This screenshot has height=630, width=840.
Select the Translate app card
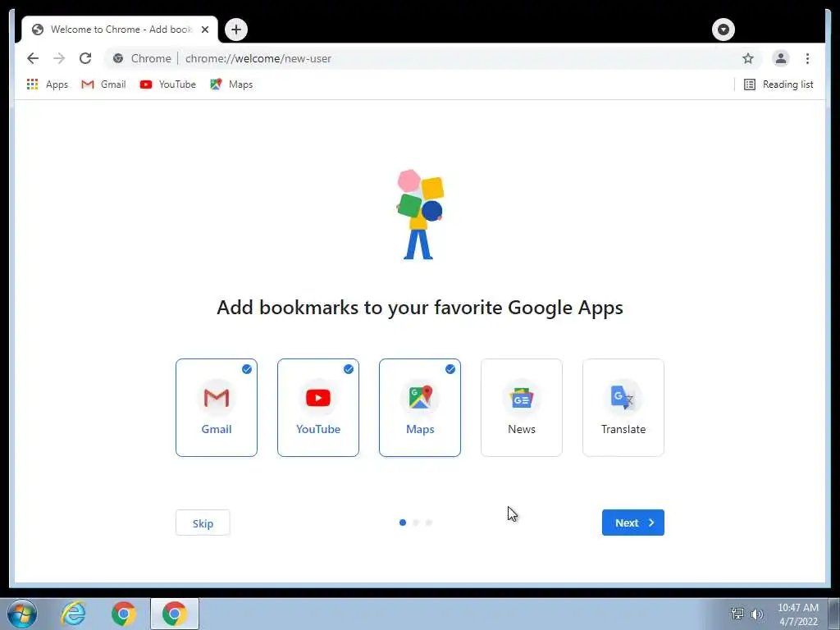(623, 408)
